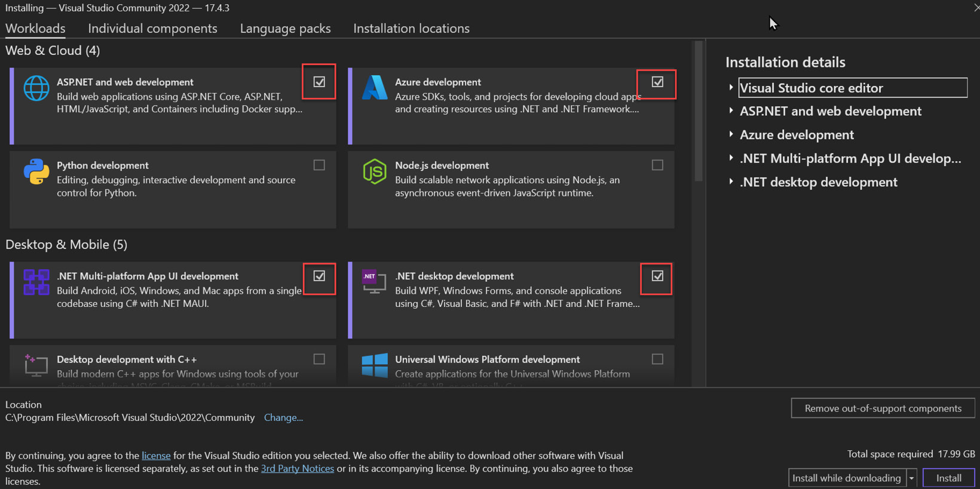Expand Azure development installation details
The height and width of the screenshot is (489, 980).
(x=731, y=134)
